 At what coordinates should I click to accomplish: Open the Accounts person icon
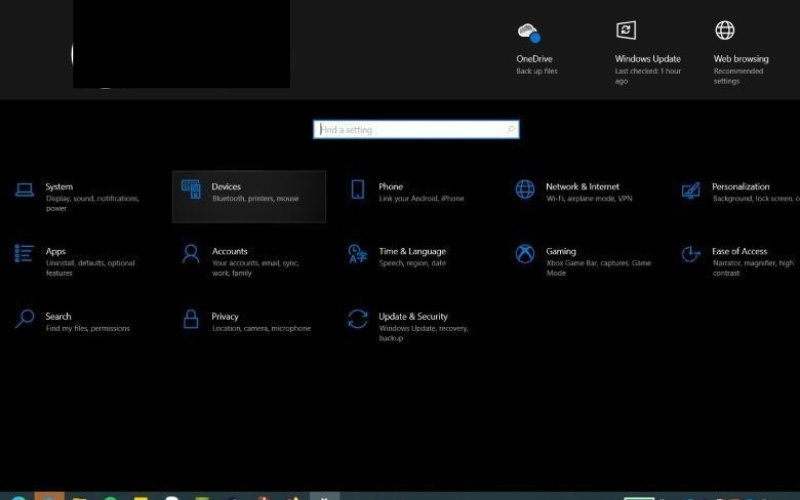(190, 254)
